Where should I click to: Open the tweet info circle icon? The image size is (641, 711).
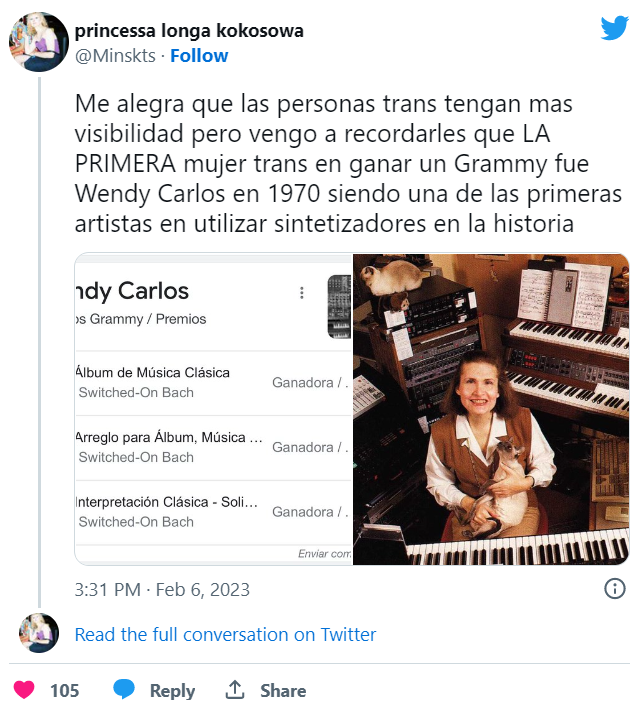coord(615,589)
